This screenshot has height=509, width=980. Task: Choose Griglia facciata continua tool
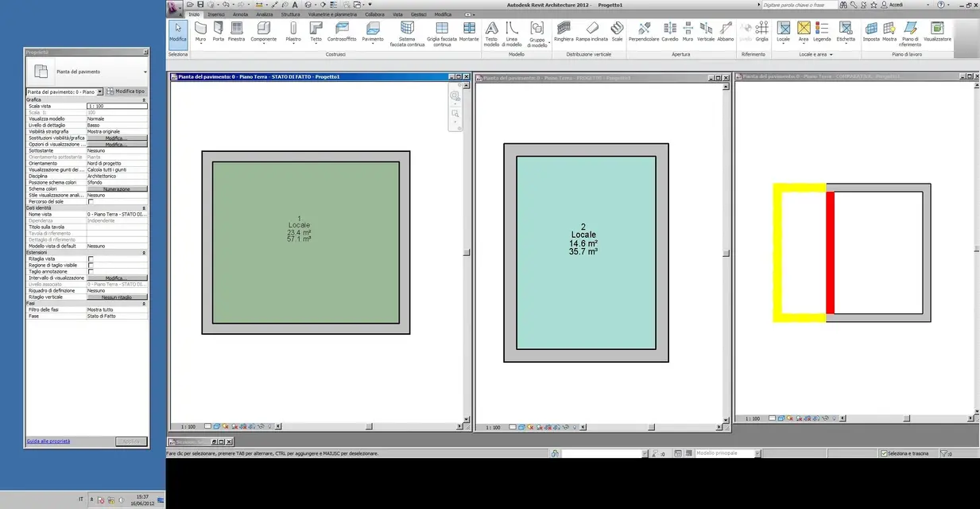point(442,34)
